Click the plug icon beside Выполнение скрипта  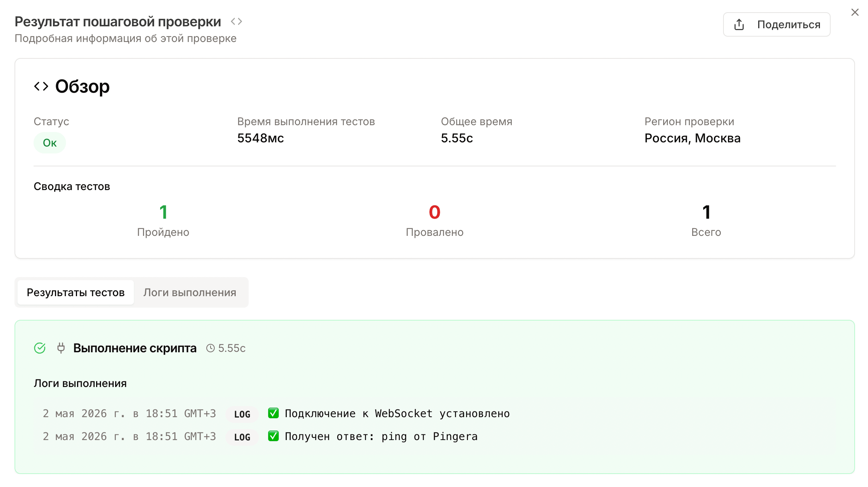point(61,348)
